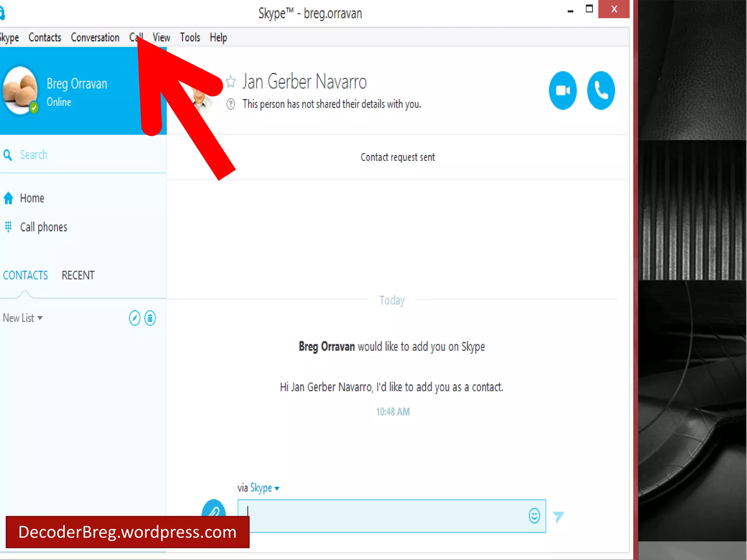Image resolution: width=747 pixels, height=560 pixels.
Task: Click the send message arrow icon
Action: click(x=558, y=516)
